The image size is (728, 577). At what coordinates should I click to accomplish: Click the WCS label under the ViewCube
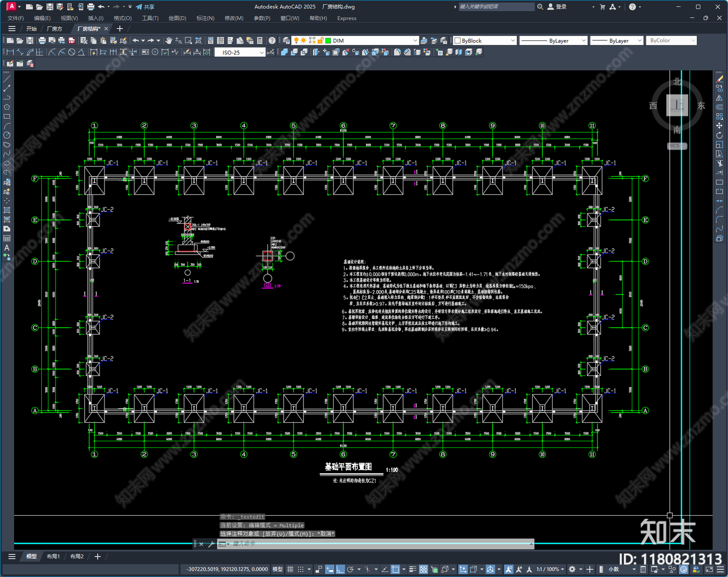(x=676, y=146)
